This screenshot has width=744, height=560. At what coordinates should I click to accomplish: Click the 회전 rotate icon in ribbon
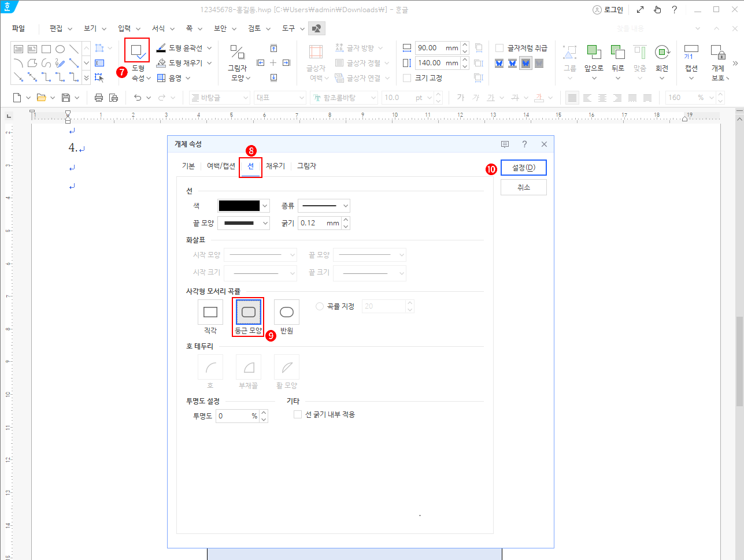coord(662,53)
